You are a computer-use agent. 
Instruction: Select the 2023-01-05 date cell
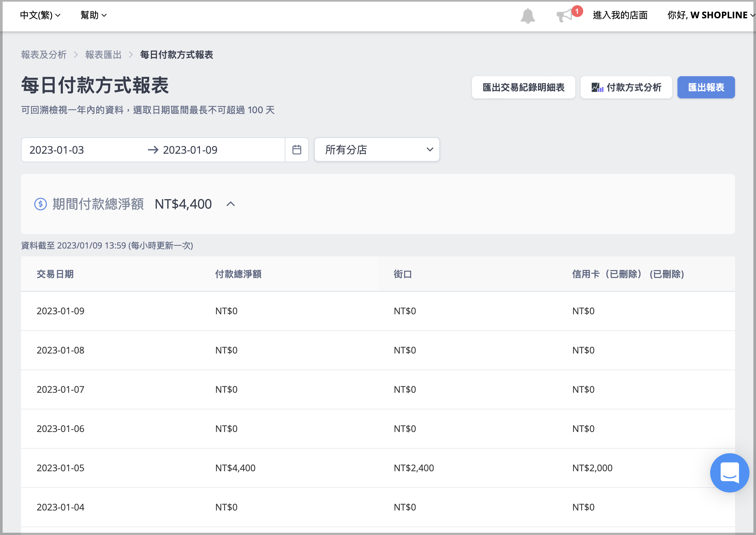[x=60, y=468]
